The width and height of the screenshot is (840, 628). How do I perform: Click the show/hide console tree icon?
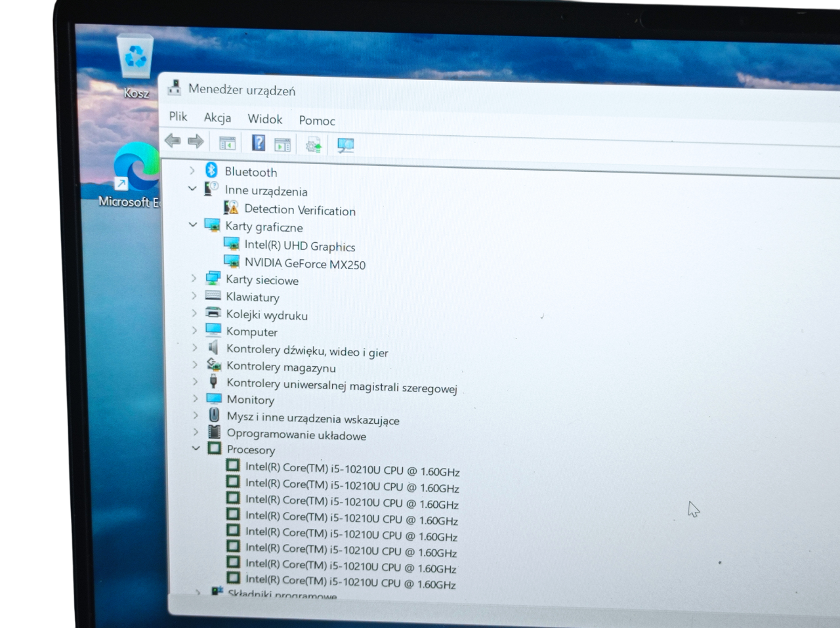click(x=227, y=142)
